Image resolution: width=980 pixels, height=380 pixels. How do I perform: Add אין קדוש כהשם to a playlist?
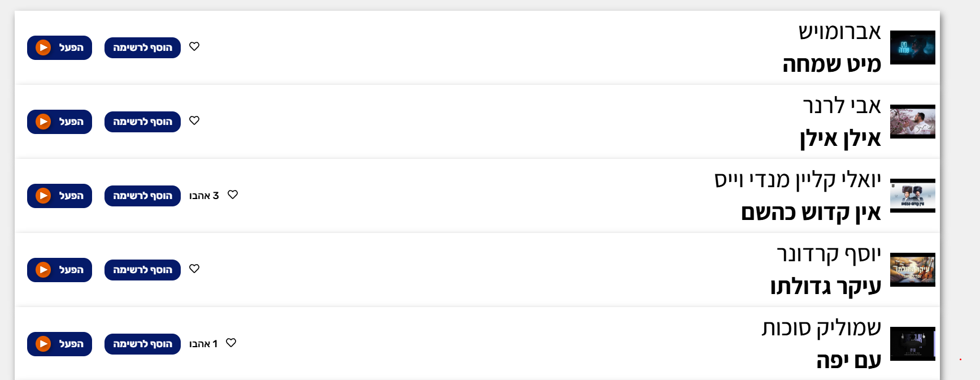point(142,196)
